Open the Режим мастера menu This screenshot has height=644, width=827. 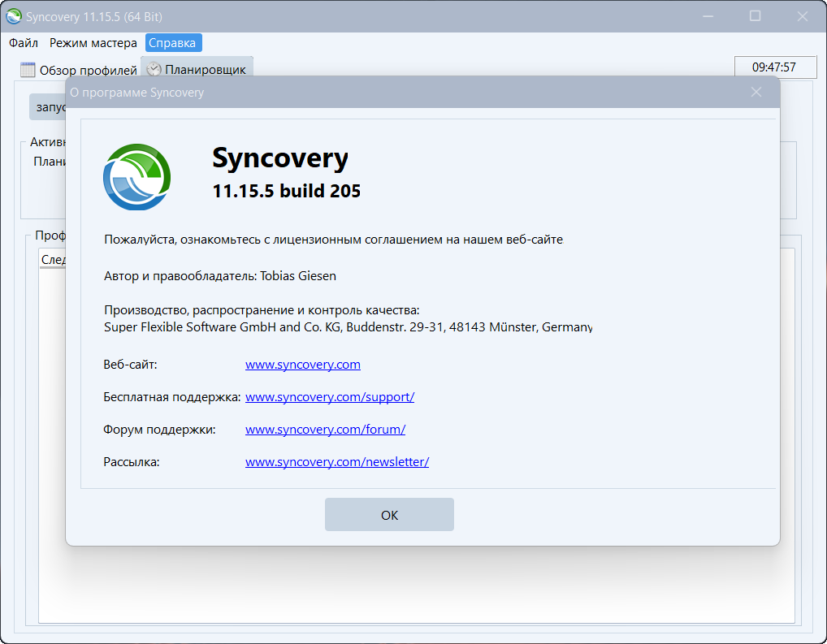tap(93, 43)
